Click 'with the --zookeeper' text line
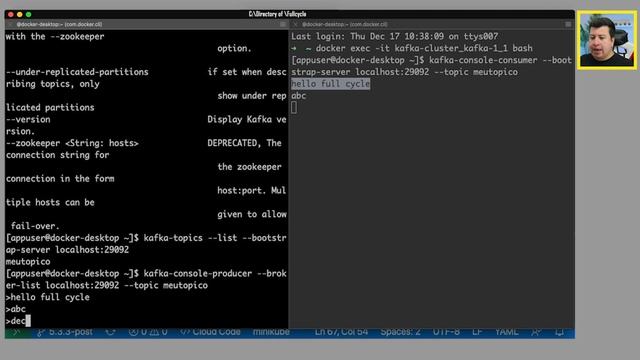 [x=55, y=36]
